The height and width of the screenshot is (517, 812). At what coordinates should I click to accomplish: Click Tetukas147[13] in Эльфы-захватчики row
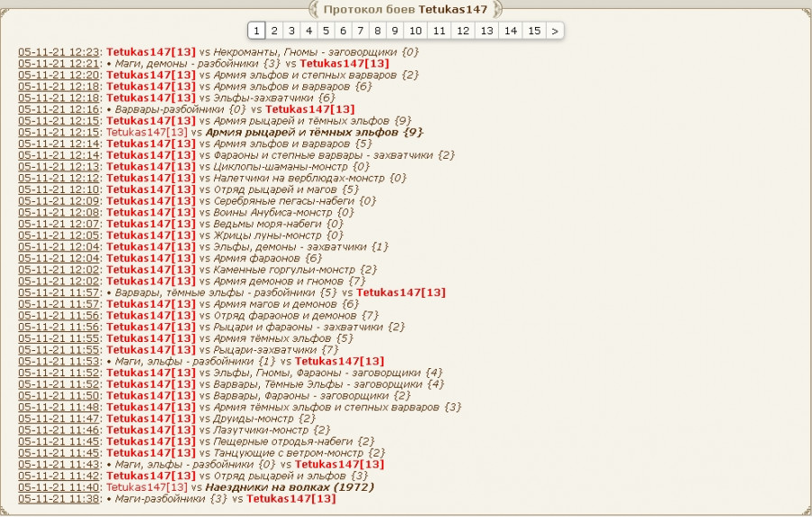(152, 97)
